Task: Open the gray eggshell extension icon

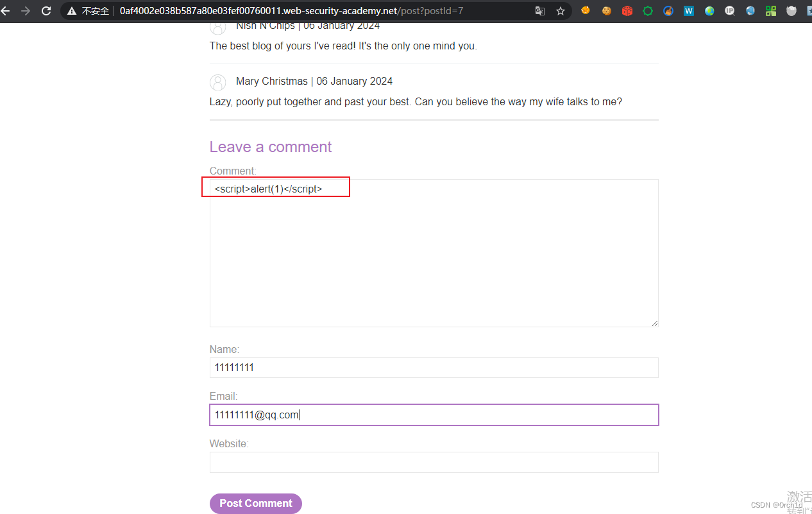Action: (x=791, y=11)
